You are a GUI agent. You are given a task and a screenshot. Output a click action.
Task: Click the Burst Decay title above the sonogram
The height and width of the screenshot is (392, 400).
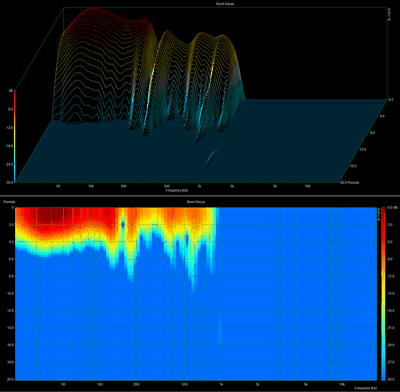click(196, 202)
